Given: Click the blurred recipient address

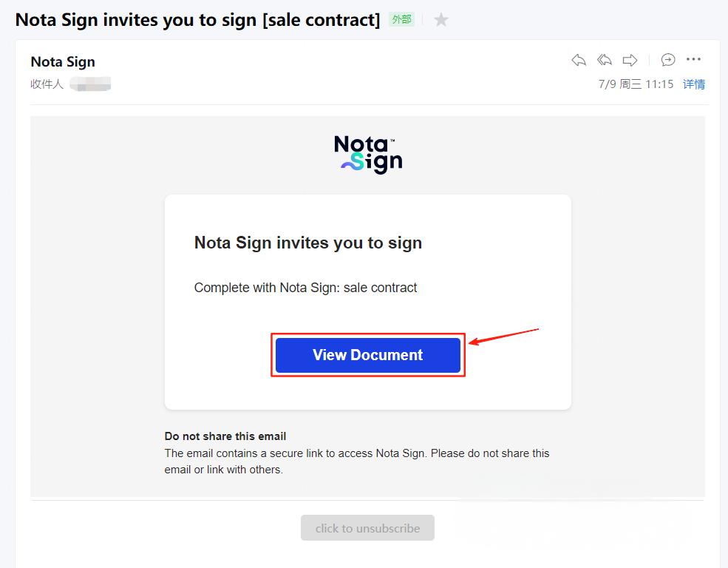Looking at the screenshot, I should tap(91, 84).
